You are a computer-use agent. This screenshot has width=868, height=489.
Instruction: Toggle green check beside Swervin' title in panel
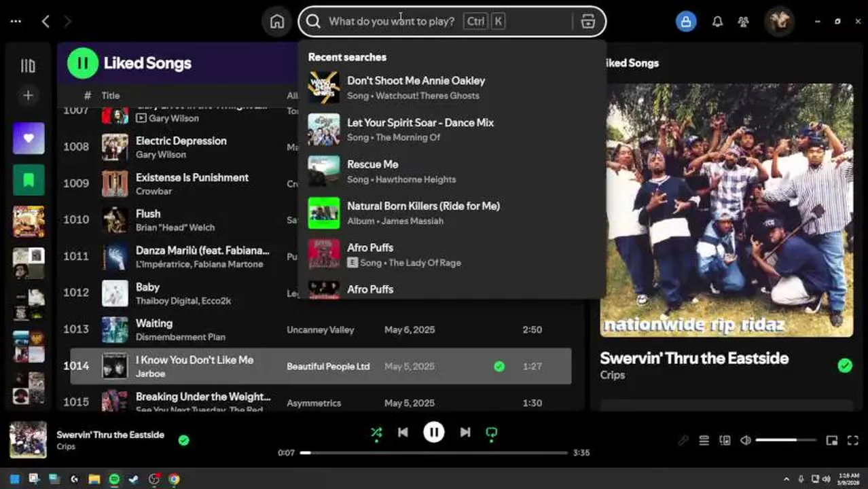845,366
